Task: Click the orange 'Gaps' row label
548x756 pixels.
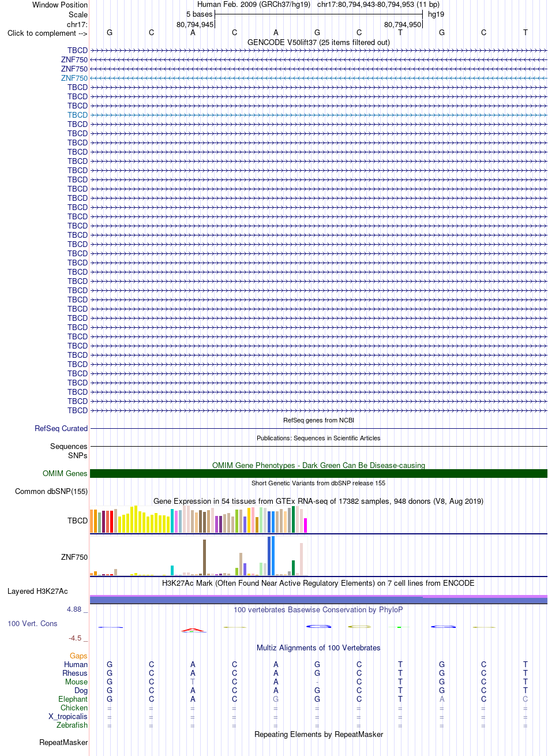Action: [79, 656]
